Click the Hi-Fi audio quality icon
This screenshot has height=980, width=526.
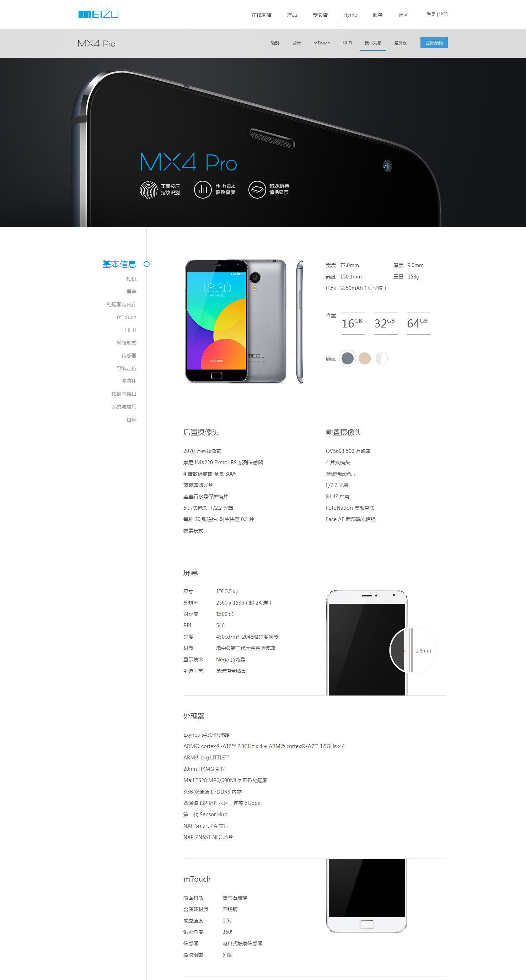coord(203,189)
